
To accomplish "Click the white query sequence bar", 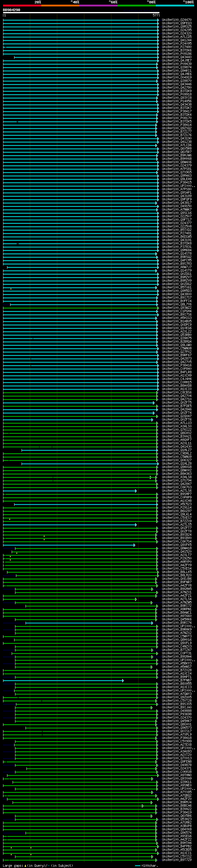I will pyautogui.click(x=81, y=13).
